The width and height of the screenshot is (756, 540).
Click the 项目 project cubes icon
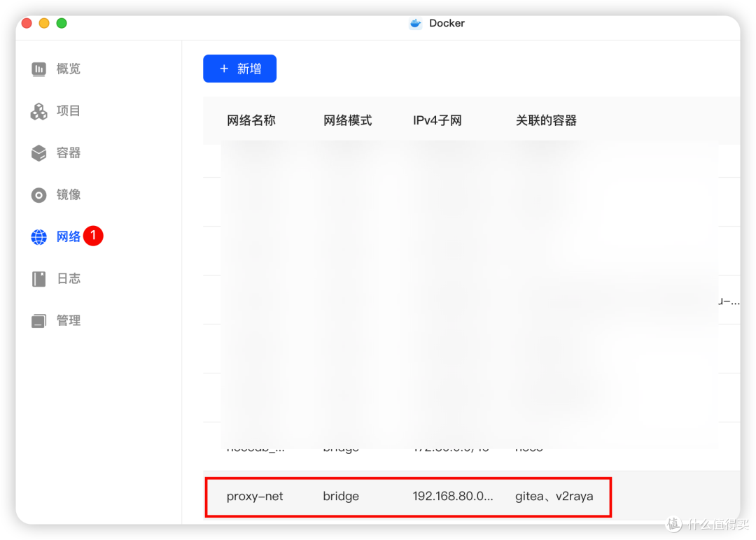click(38, 111)
